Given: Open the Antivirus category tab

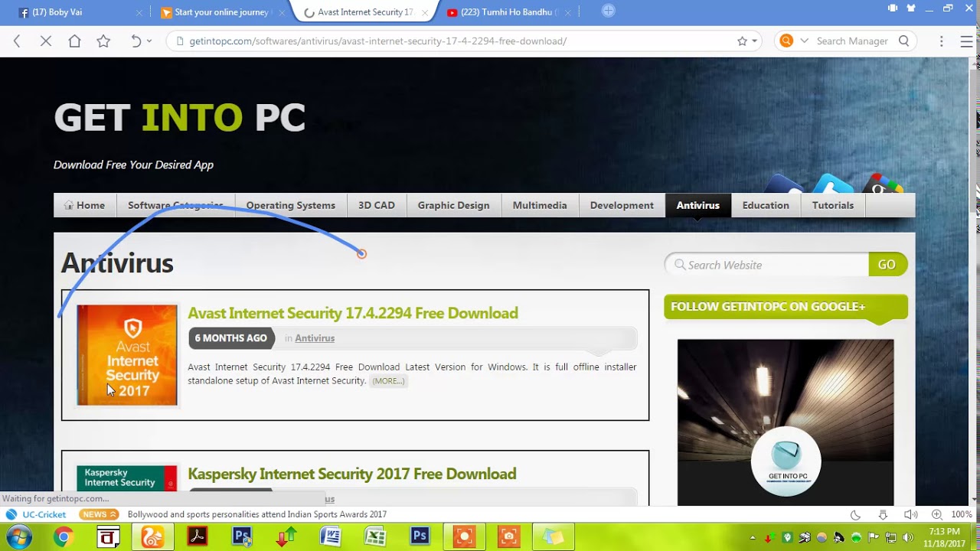Looking at the screenshot, I should [x=698, y=205].
